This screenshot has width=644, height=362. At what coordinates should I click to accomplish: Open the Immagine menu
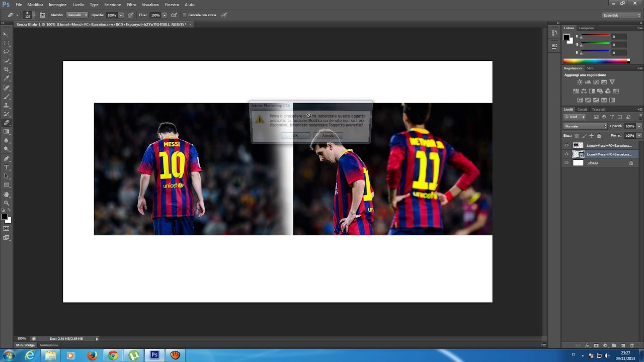(x=57, y=5)
